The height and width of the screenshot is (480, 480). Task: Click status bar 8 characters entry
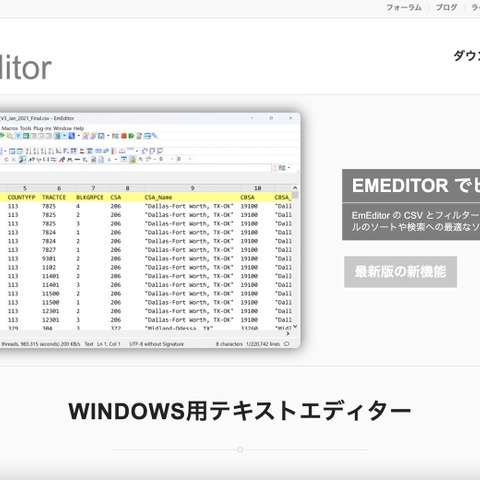tap(229, 344)
